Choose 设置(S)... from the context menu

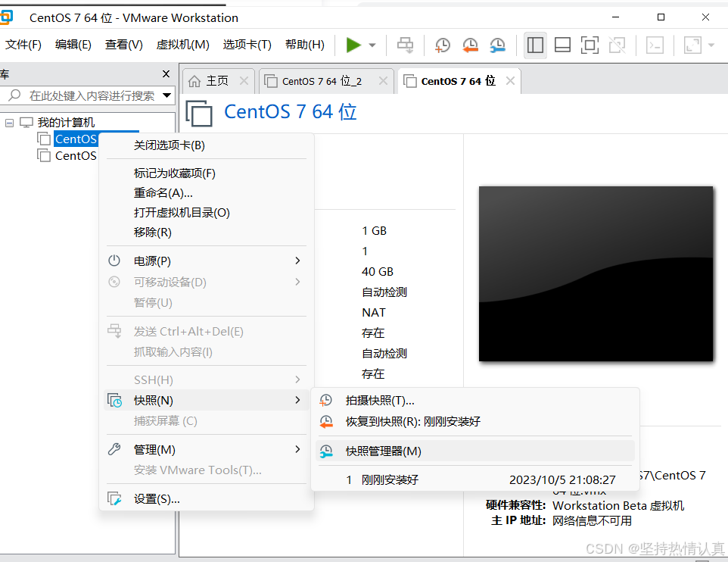point(207,499)
